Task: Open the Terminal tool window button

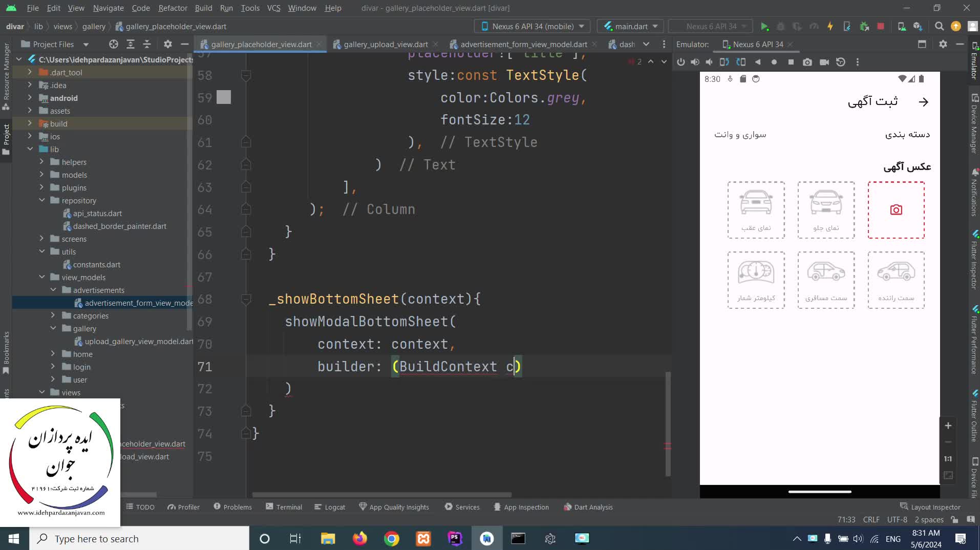Action: pyautogui.click(x=284, y=507)
